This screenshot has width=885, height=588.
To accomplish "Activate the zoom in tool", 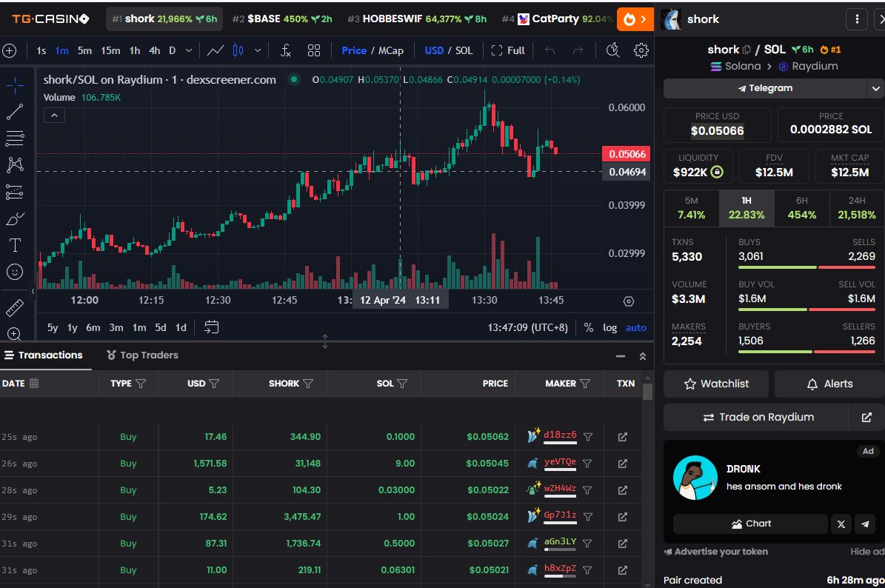I will pos(15,333).
